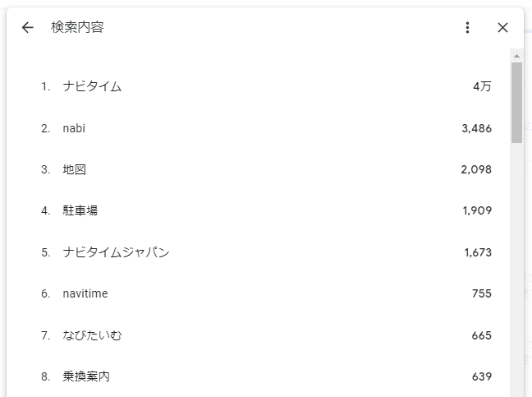Click the back arrow icon
Image resolution: width=532 pixels, height=397 pixels.
[x=27, y=27]
